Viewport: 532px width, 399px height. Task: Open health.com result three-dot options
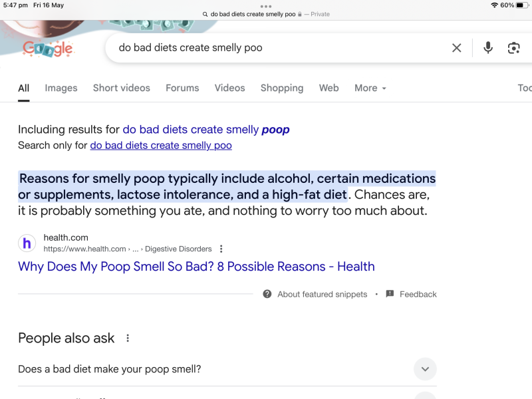pyautogui.click(x=221, y=249)
